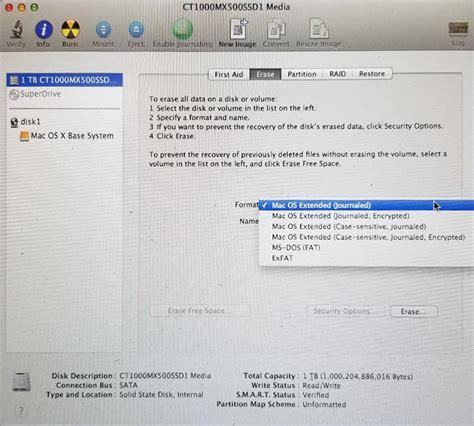Screen dimensions: 474x426
Task: Choose Mac OS Extended (Case-sensitive, Journaled)
Action: tap(367, 227)
